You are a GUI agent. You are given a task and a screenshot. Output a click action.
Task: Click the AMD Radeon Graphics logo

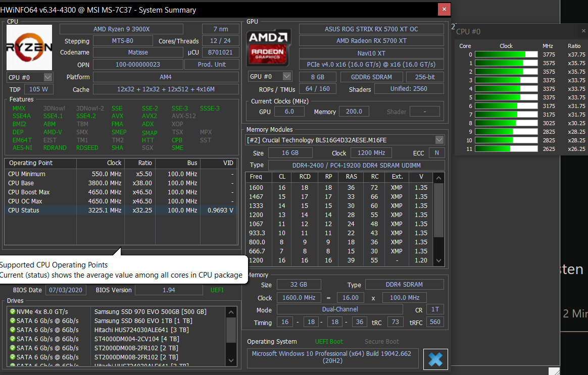point(269,48)
